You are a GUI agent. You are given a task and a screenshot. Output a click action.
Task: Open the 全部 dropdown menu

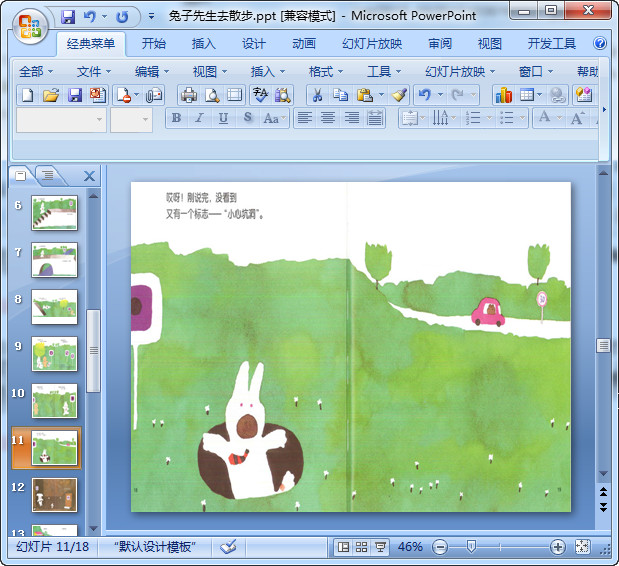coord(36,72)
